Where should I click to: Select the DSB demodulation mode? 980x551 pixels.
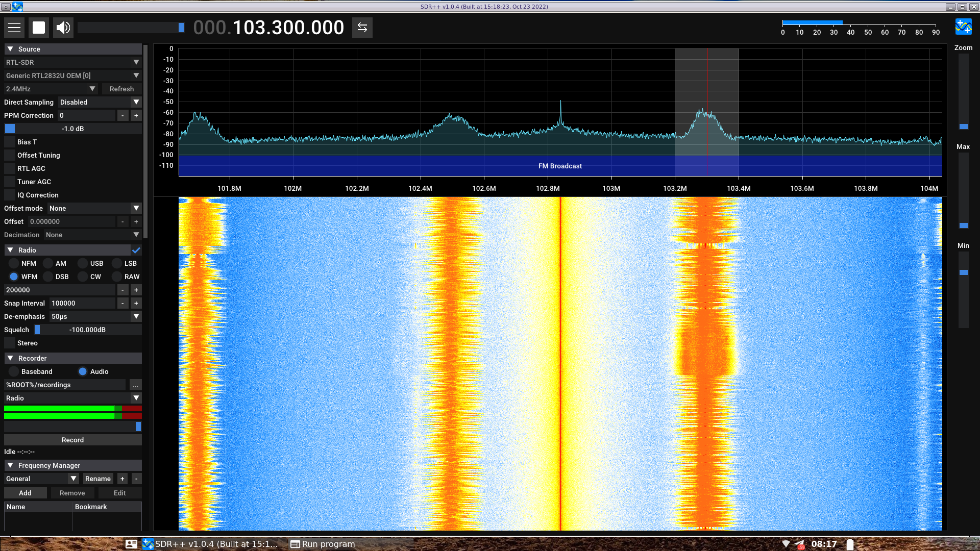[48, 277]
